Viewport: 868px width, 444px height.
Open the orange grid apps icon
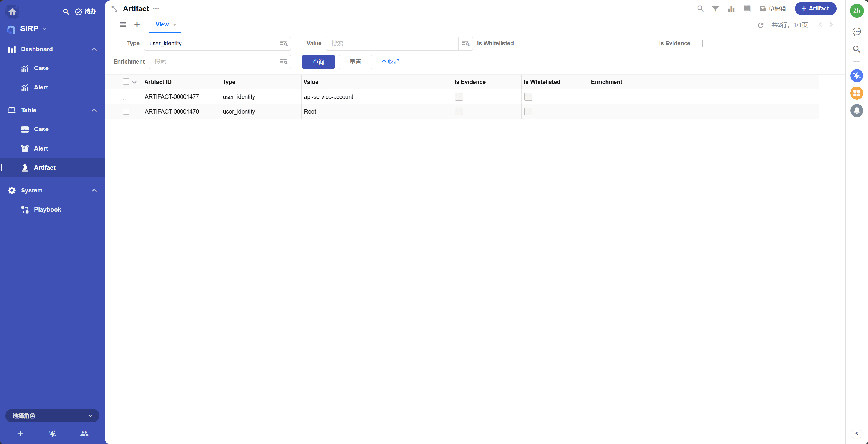856,93
